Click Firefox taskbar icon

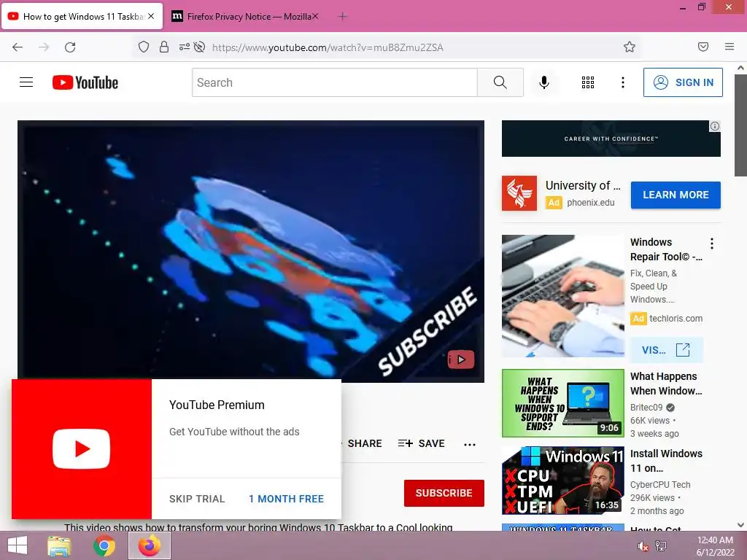click(150, 545)
